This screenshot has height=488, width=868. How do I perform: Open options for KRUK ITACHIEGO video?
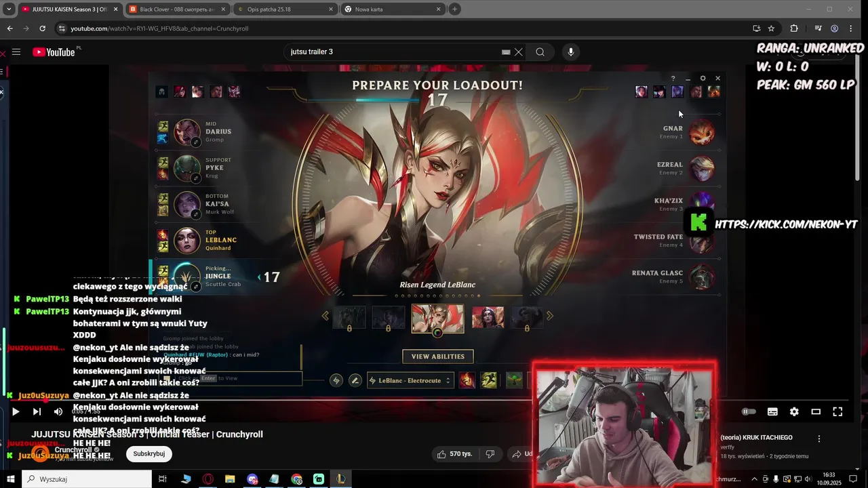click(819, 439)
